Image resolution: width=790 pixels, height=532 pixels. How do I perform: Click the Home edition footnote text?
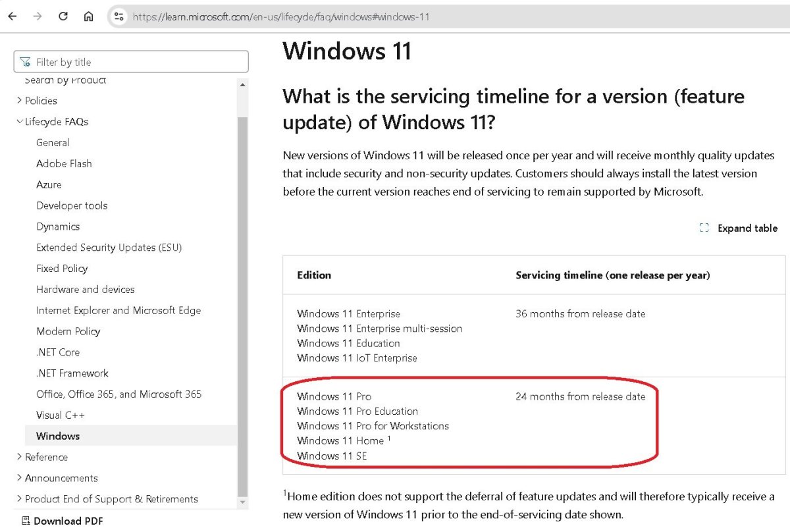tap(529, 505)
